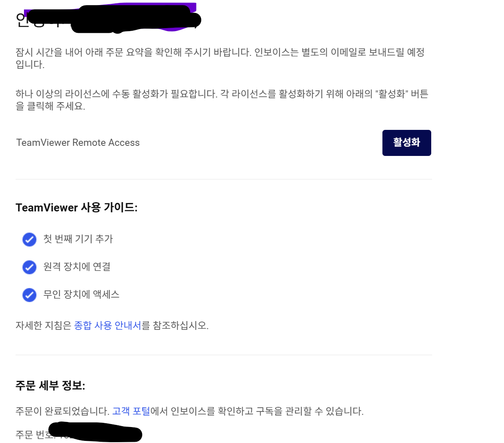Select the TeamViewer Remote Access license label
This screenshot has width=504, height=443.
click(x=78, y=142)
